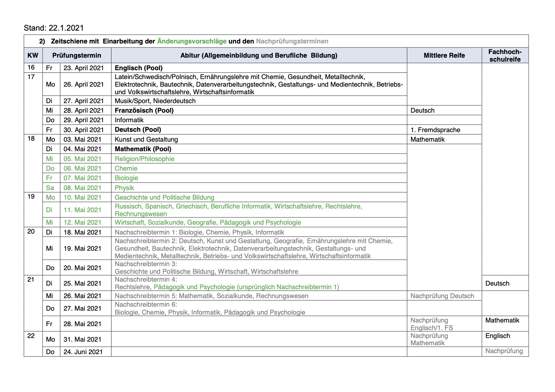The width and height of the screenshot is (555, 392).
Task: Click the gray word "Nachprüfungsterminen" in the title
Action: click(x=292, y=41)
